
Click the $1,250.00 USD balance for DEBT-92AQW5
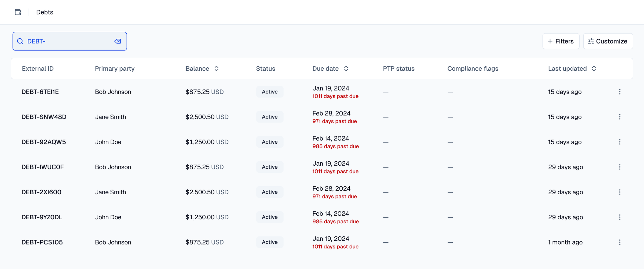tap(207, 142)
